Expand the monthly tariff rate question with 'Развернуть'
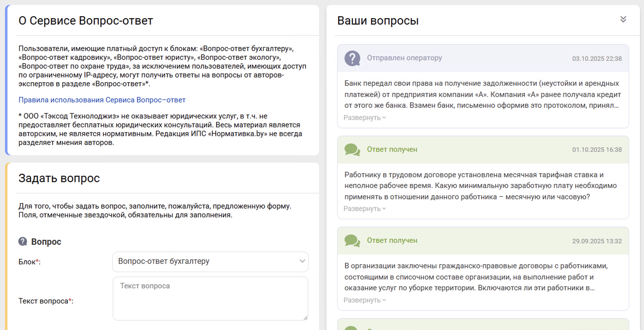 (x=364, y=209)
